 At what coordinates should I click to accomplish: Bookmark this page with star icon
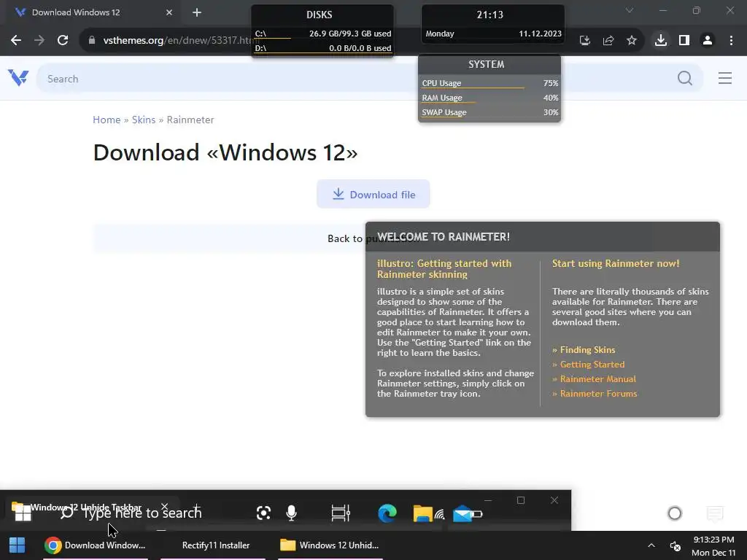click(x=632, y=41)
